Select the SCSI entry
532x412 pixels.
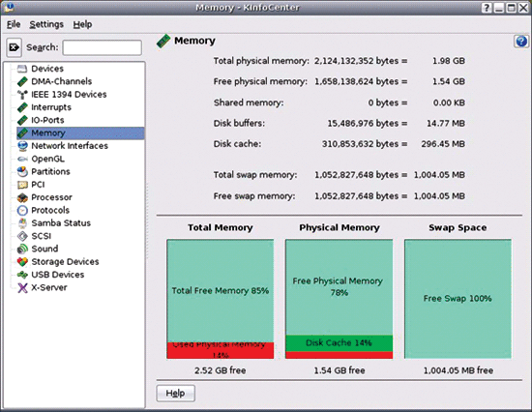pyautogui.click(x=41, y=236)
